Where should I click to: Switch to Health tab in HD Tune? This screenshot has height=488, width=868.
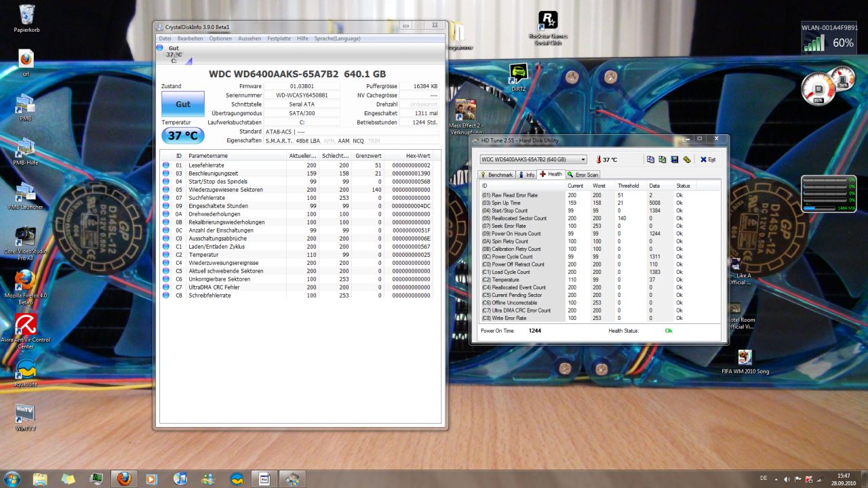[551, 174]
